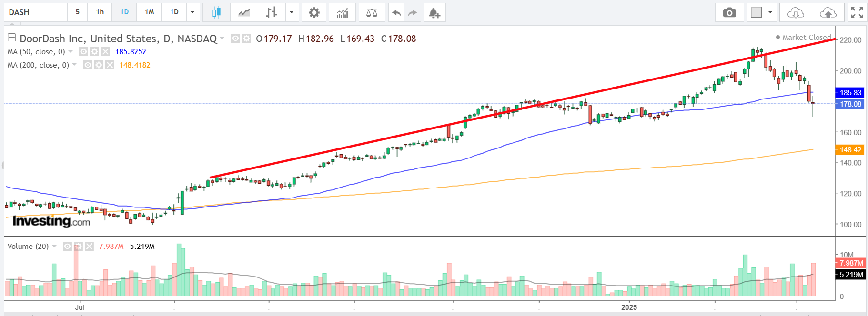Remove the MA 50 indicator with X
868x316 pixels.
[105, 52]
